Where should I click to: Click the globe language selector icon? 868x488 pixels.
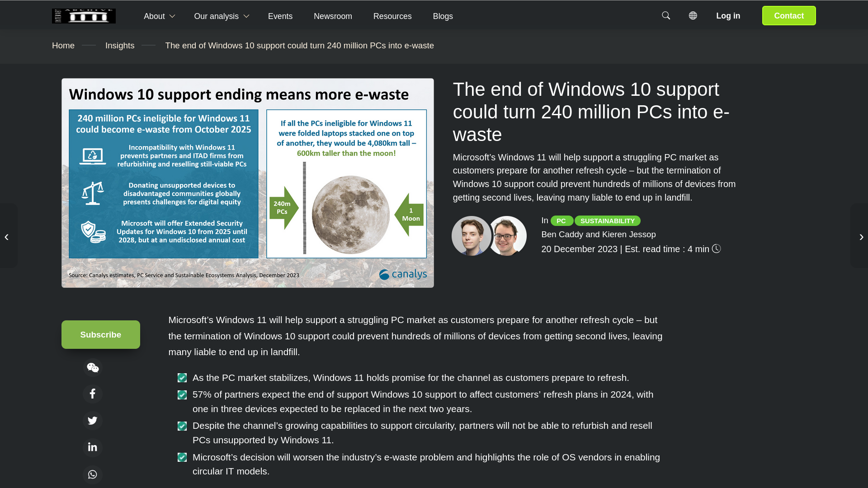point(693,16)
